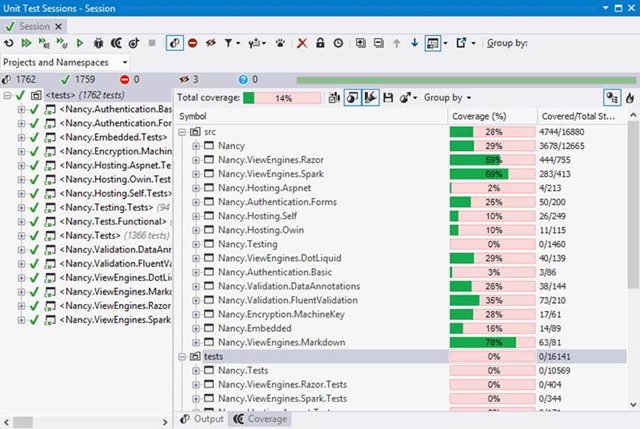
Task: Show hot spots with the flame icon
Action: (x=630, y=98)
